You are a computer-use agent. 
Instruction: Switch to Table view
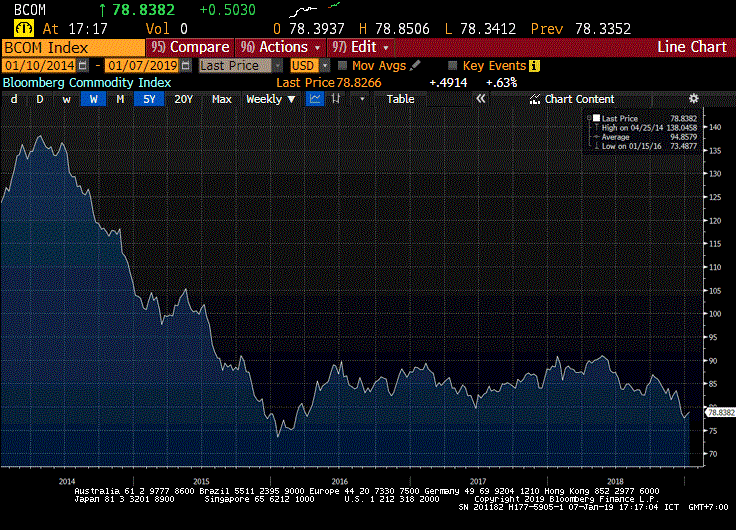pyautogui.click(x=400, y=99)
